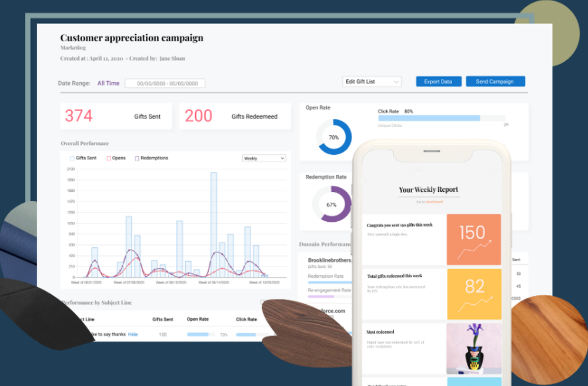Click the Hide link in subject line row

pos(133,334)
